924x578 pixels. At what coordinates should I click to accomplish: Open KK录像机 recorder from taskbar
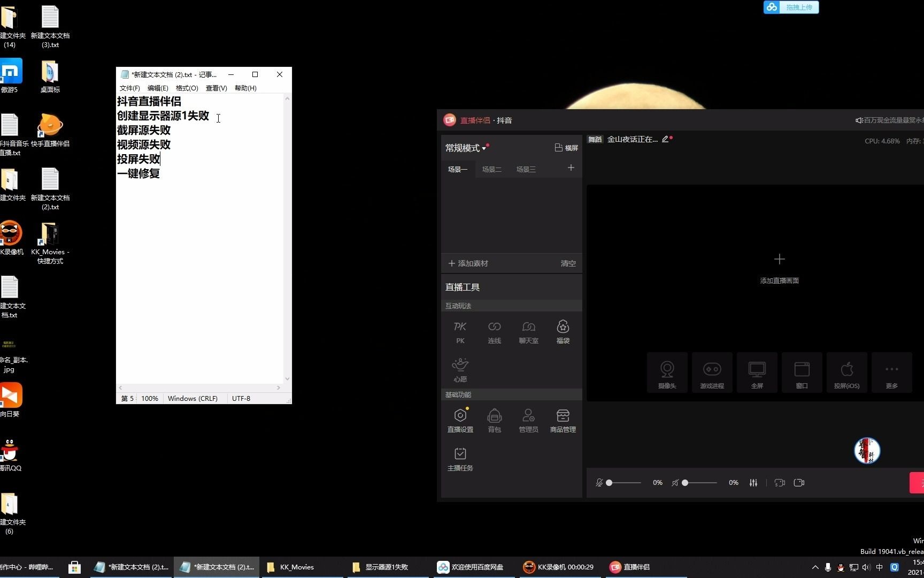(x=560, y=567)
